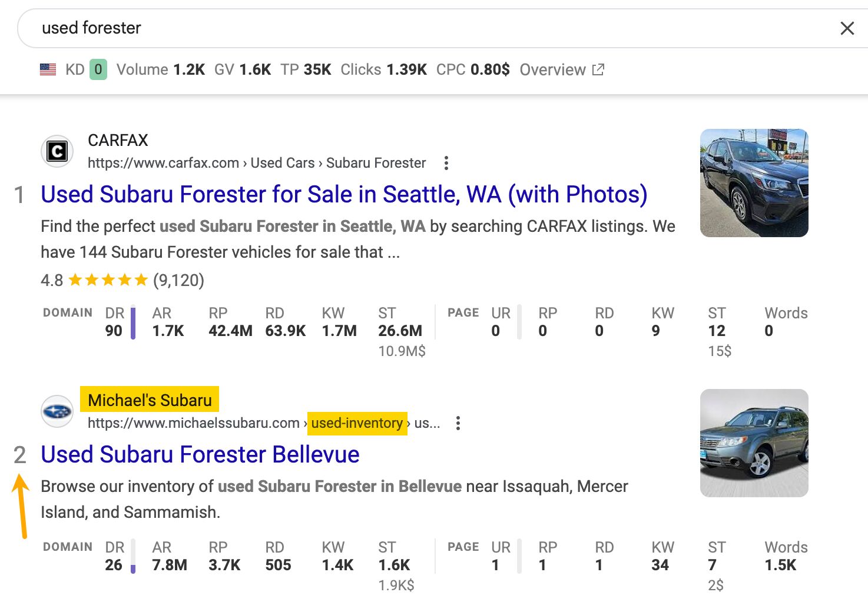Click the CARFAX site favicon
The width and height of the screenshot is (868, 612).
click(x=57, y=151)
